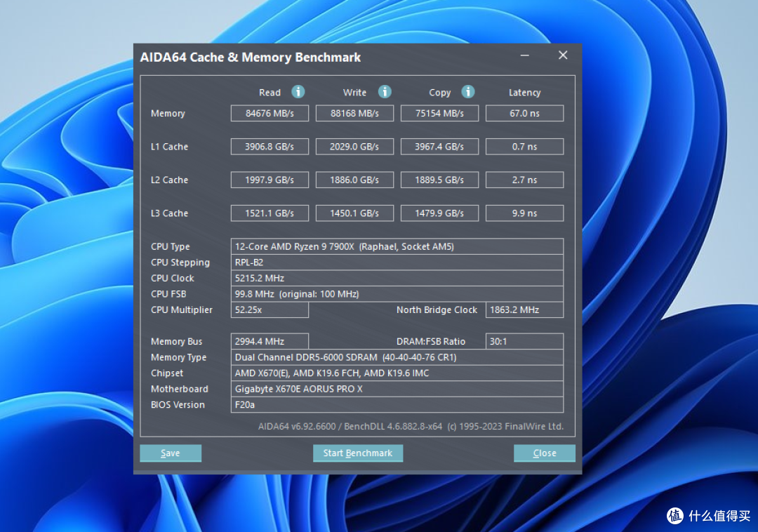Viewport: 758px width, 532px height.
Task: Click Memory Type field DDR5-6000 SDRAM
Action: [397, 357]
